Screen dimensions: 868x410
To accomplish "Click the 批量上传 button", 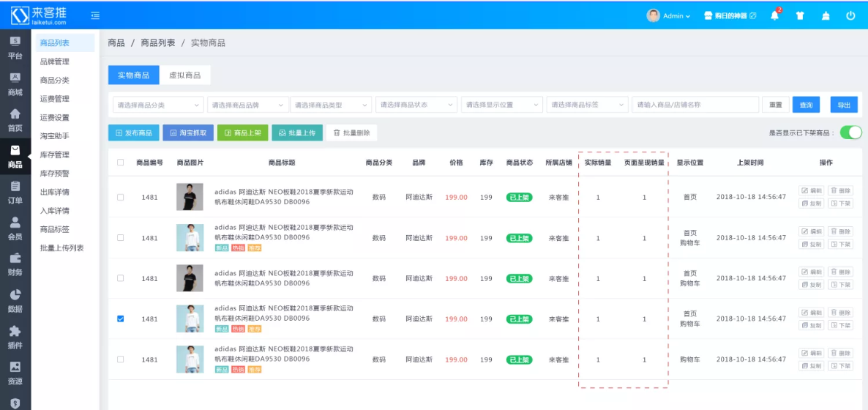I will (297, 133).
